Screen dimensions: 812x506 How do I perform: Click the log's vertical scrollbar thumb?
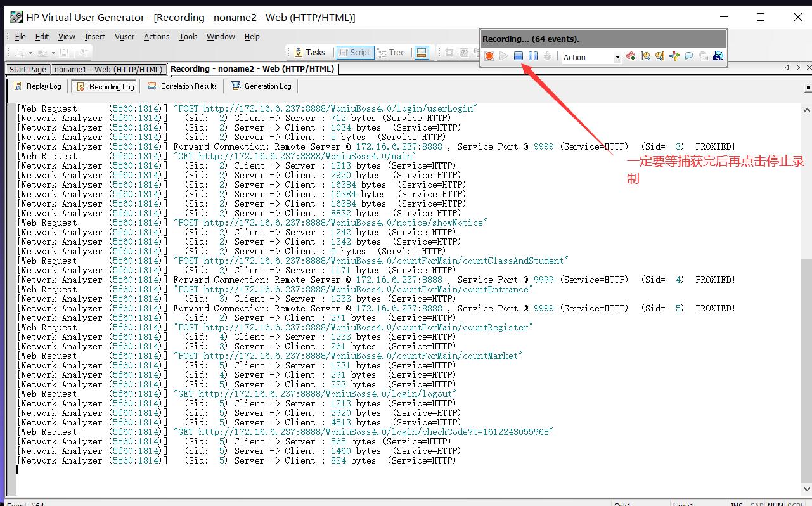coord(806,371)
